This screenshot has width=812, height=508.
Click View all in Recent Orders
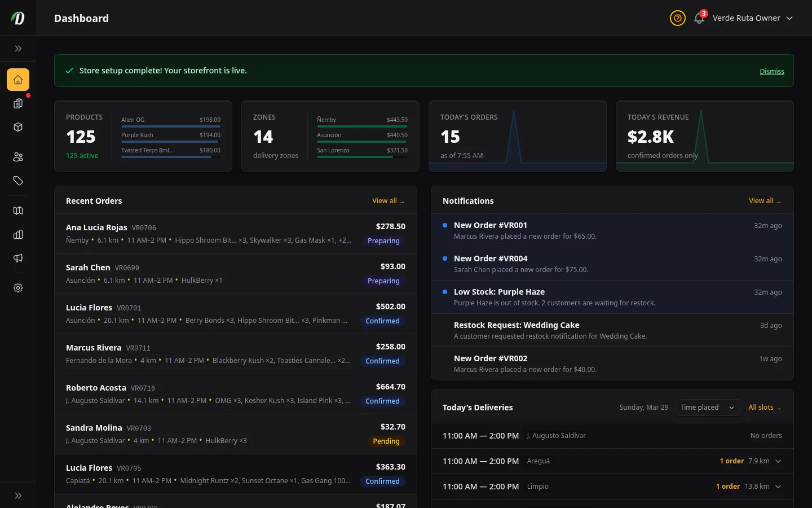coord(388,201)
